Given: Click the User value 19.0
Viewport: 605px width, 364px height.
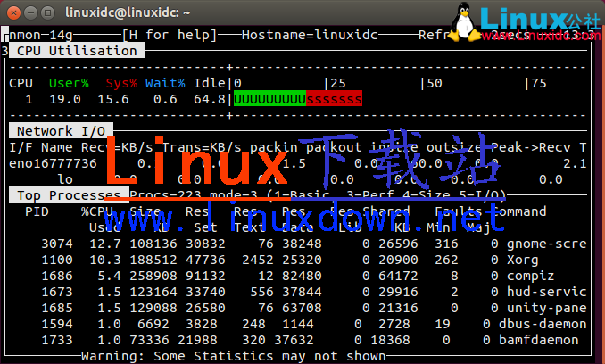Looking at the screenshot, I should pyautogui.click(x=65, y=100).
